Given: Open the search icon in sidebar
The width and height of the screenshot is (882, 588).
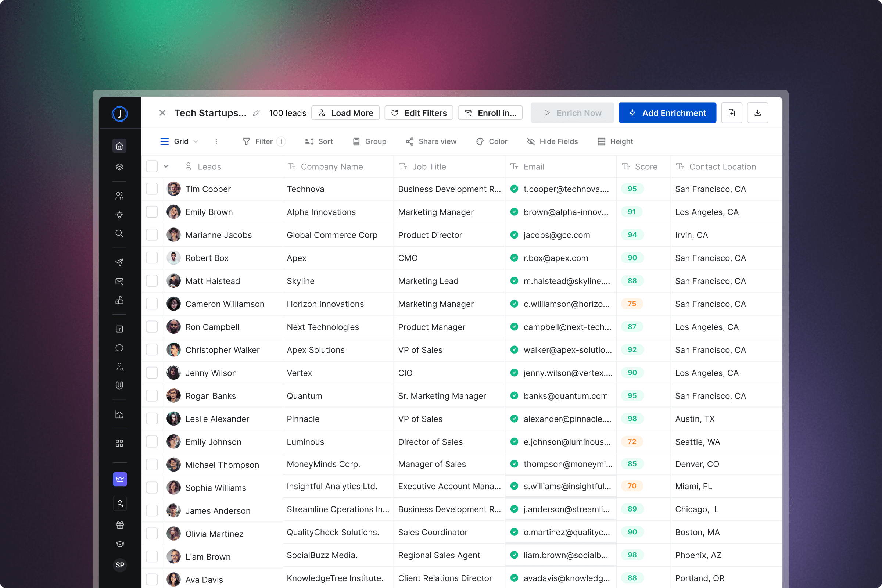Looking at the screenshot, I should coord(119,233).
